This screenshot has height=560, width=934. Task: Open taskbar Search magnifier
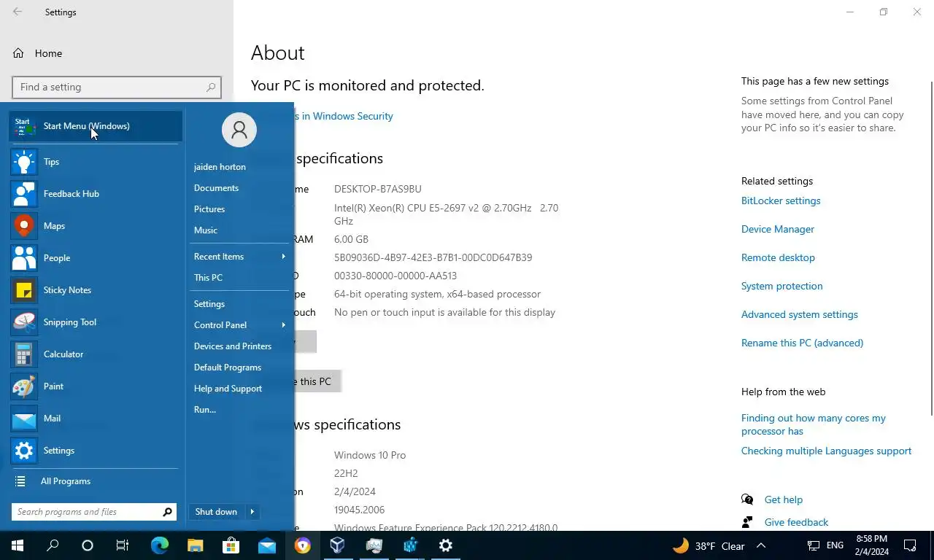click(53, 545)
